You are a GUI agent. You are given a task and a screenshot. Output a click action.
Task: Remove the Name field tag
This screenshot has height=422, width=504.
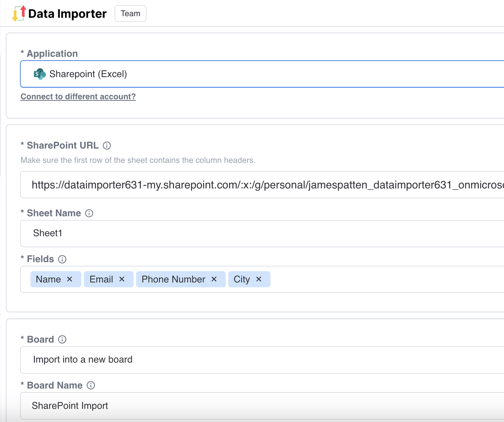coord(70,279)
